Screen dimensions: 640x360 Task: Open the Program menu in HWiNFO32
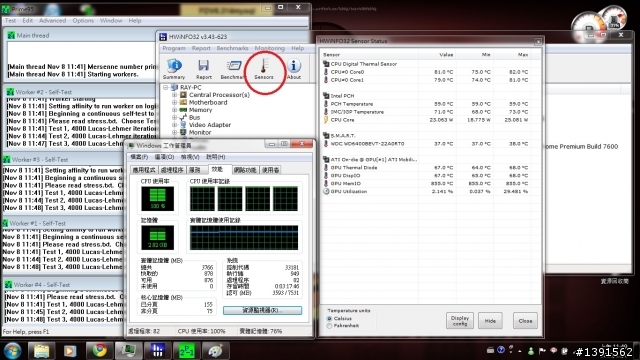point(174,48)
